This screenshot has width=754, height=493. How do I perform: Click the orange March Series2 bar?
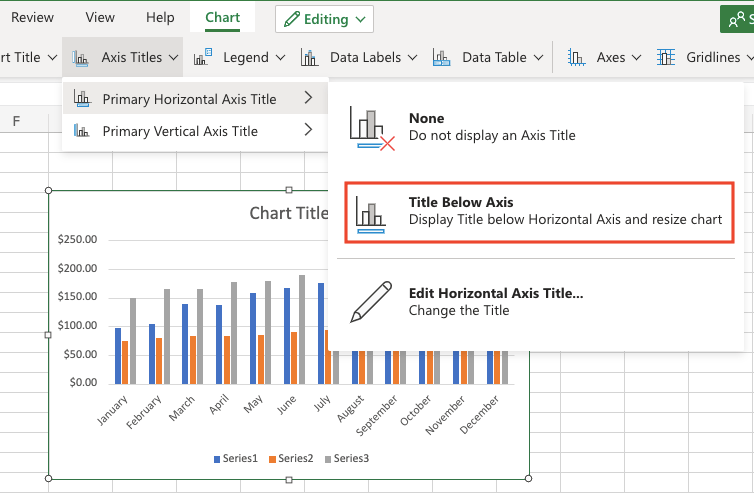[x=193, y=360]
